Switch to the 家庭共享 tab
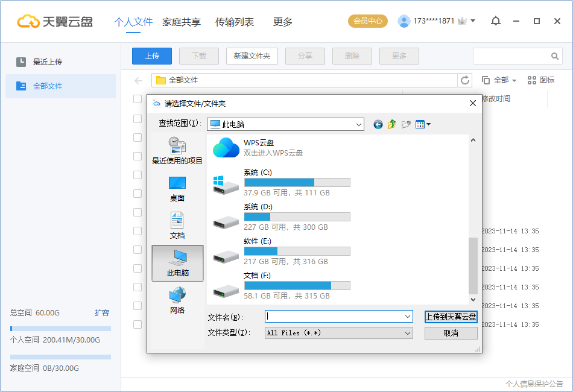Image resolution: width=573 pixels, height=392 pixels. click(x=182, y=22)
